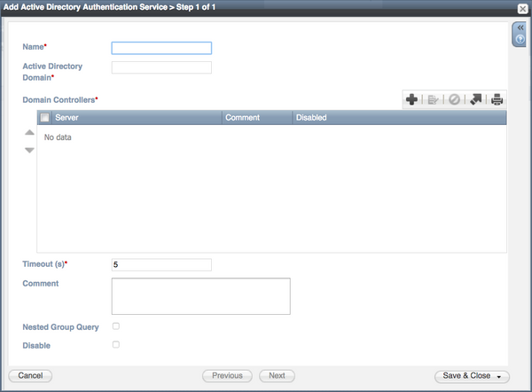Click the disable domain controller icon
The image size is (532, 392).
tap(454, 99)
